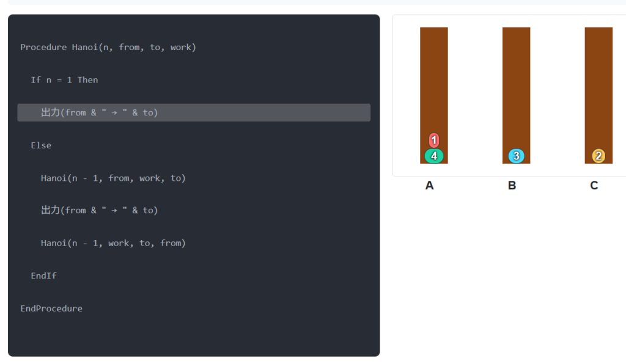The height and width of the screenshot is (364, 626).
Task: Click the Procedure Hanoi header line
Action: pos(108,47)
